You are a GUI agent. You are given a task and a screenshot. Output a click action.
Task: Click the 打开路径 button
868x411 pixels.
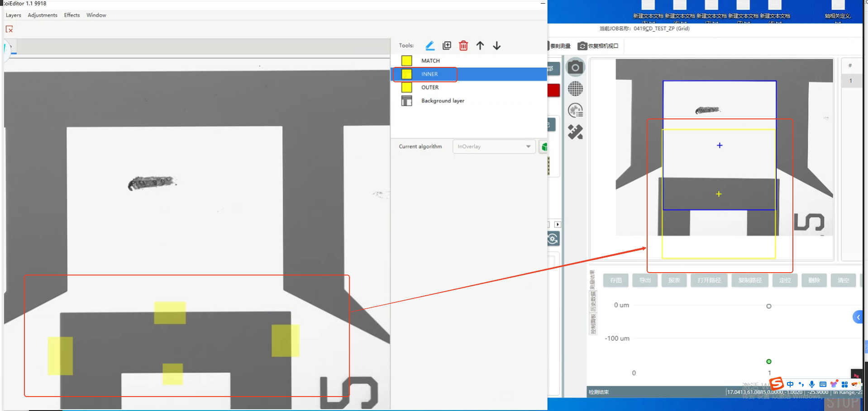[709, 280]
